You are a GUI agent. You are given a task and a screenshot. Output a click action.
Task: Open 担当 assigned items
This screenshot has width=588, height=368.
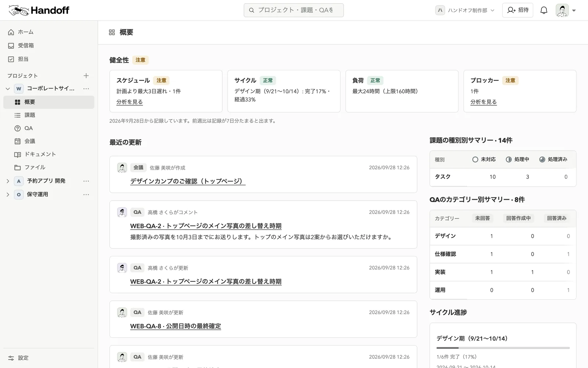(x=49, y=59)
